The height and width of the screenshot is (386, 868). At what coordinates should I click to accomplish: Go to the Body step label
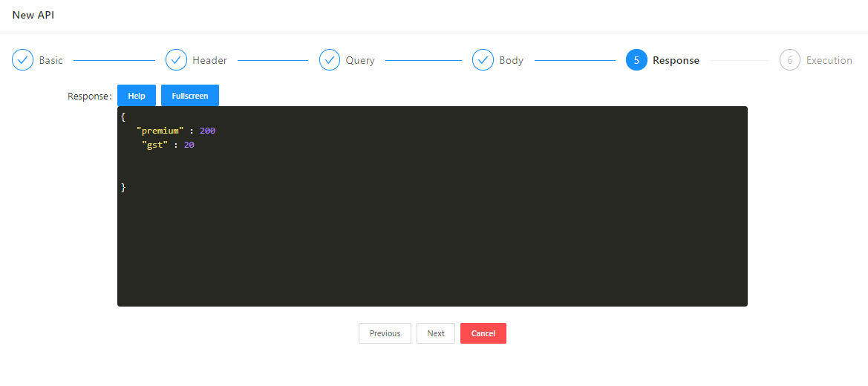[x=511, y=60]
